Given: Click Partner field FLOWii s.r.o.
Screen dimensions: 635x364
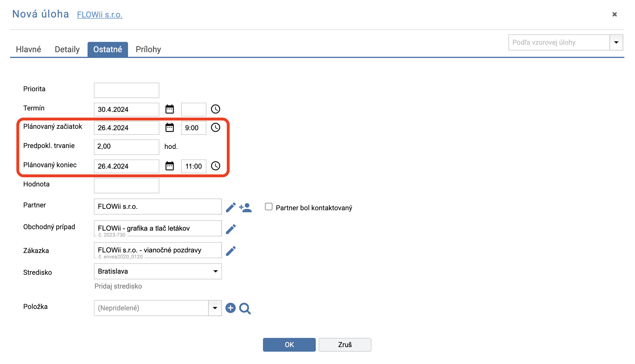Looking at the screenshot, I should (x=158, y=207).
